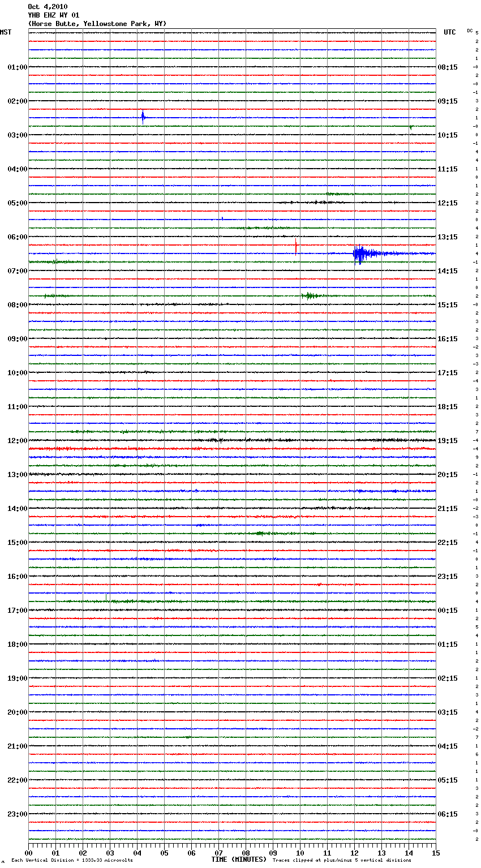
Task: Click the '23:15' UTC time label
Action: 448,577
